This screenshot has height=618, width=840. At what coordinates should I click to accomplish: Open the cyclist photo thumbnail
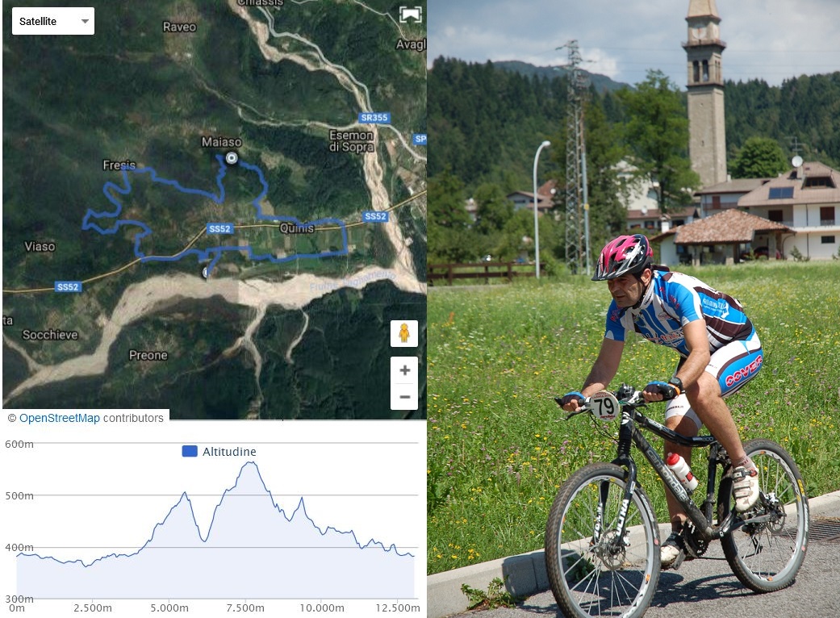pyautogui.click(x=633, y=309)
